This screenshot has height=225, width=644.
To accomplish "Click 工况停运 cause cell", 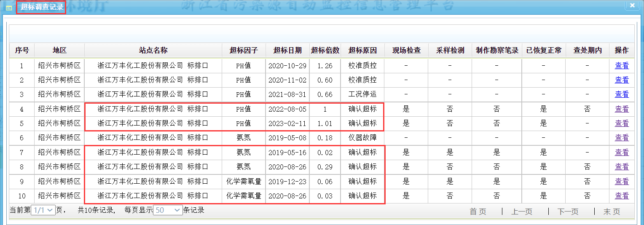I will (362, 94).
